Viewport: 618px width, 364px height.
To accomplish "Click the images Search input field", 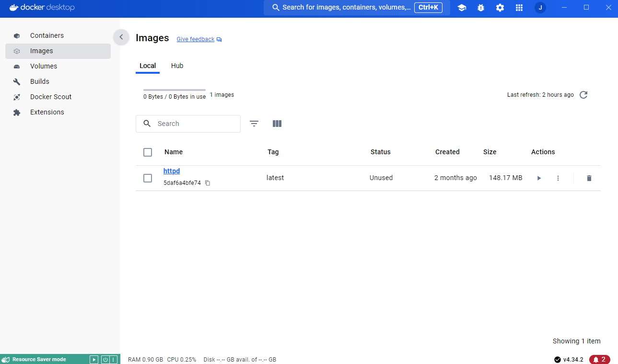I will tap(188, 124).
